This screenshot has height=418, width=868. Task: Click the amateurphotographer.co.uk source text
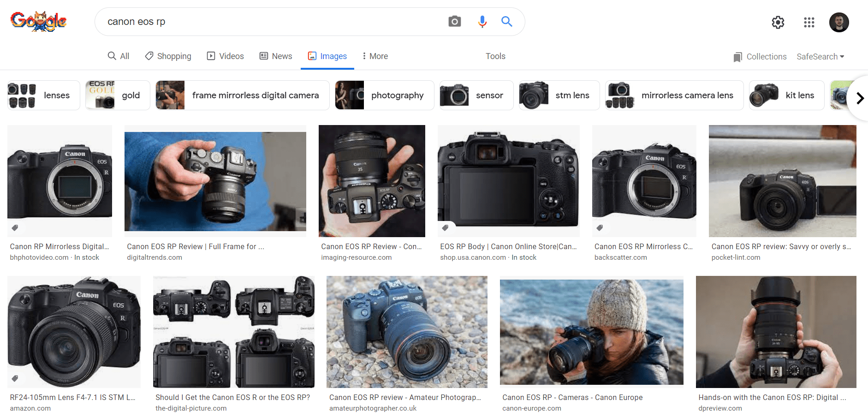click(x=373, y=408)
